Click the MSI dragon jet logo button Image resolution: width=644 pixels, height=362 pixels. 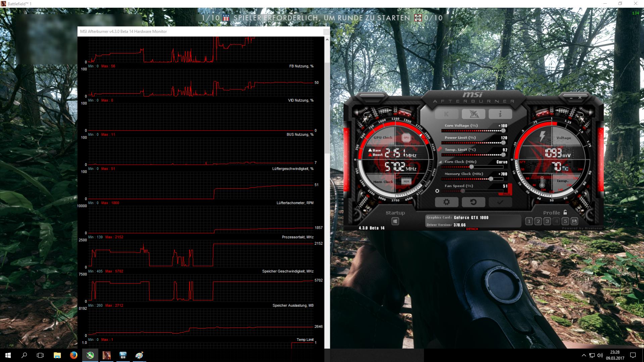[x=473, y=114]
